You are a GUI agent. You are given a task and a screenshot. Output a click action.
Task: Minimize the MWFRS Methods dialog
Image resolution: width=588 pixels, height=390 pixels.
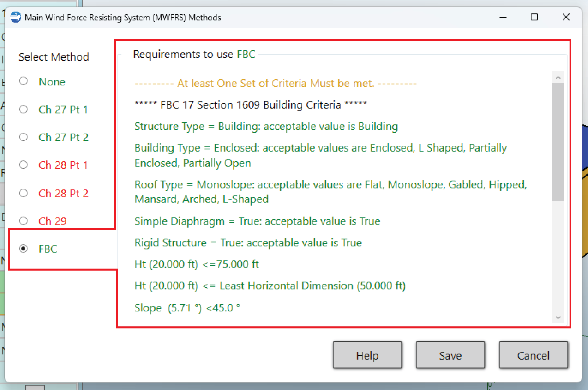[x=502, y=18]
